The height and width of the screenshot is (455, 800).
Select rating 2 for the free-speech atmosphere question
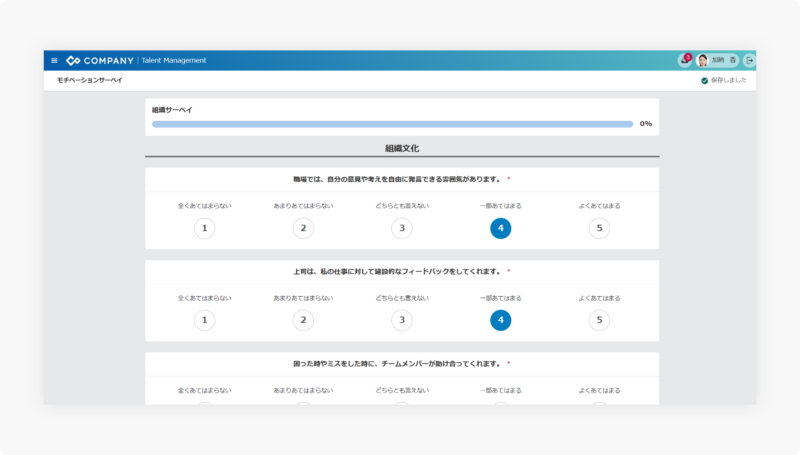[303, 228]
